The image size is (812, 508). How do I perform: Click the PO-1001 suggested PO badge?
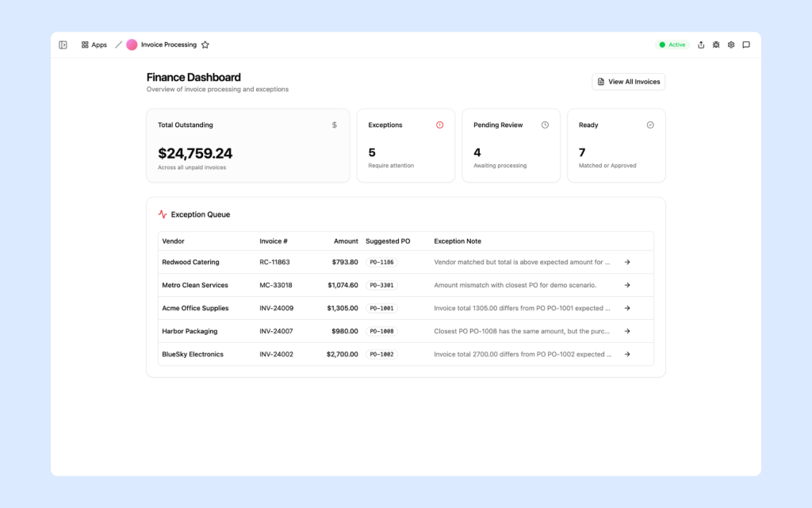pyautogui.click(x=381, y=309)
